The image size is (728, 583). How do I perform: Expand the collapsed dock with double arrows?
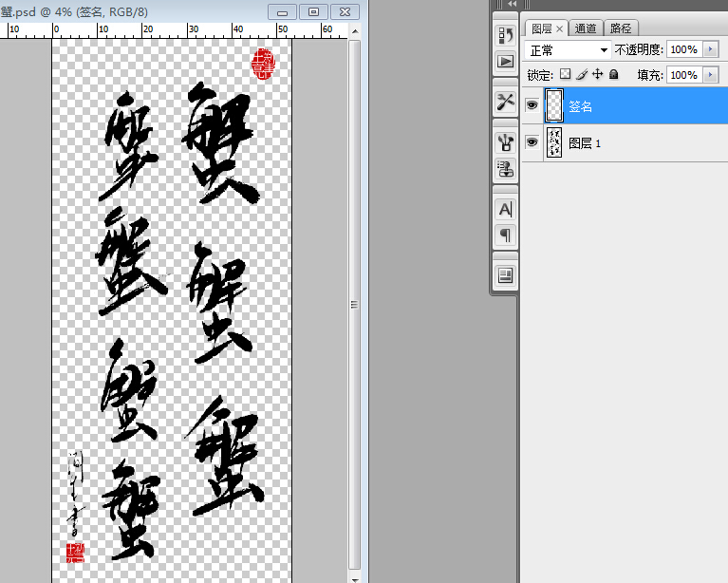click(x=512, y=4)
